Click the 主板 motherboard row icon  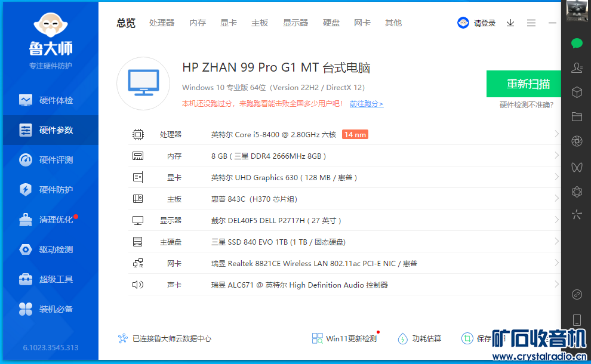click(138, 199)
